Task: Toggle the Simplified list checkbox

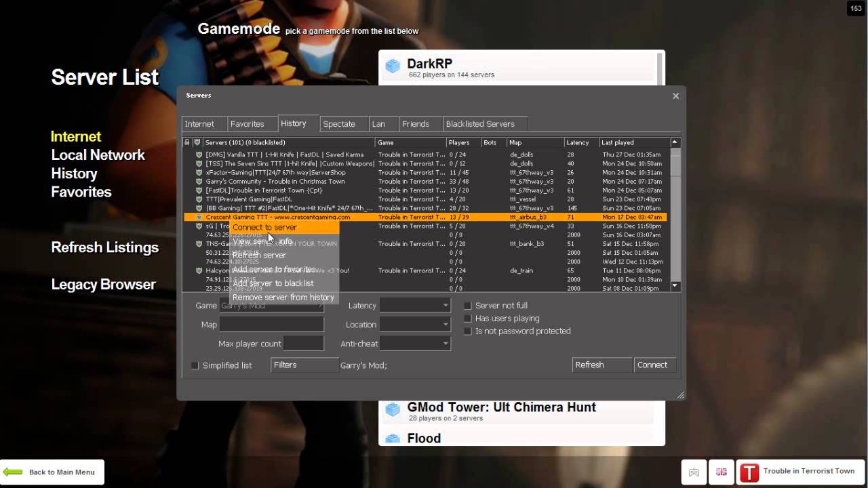Action: tap(195, 365)
